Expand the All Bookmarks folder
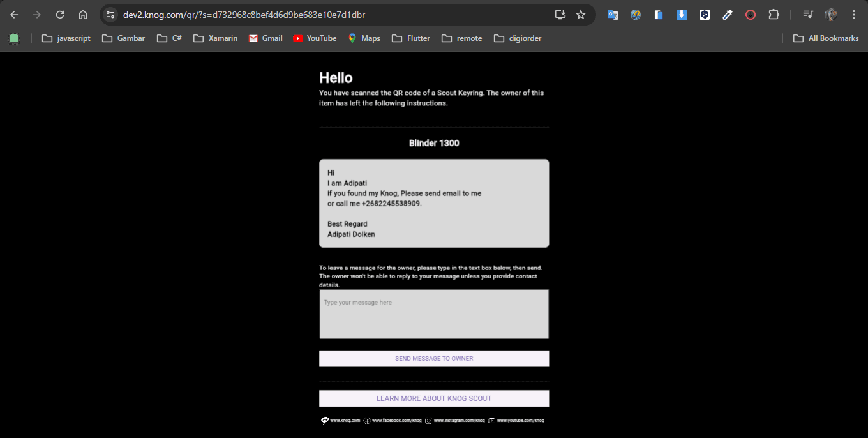The width and height of the screenshot is (868, 438). click(826, 38)
